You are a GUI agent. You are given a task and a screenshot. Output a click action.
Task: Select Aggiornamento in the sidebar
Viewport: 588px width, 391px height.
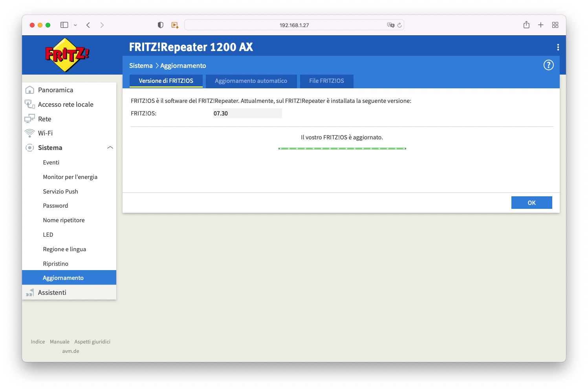click(69, 278)
